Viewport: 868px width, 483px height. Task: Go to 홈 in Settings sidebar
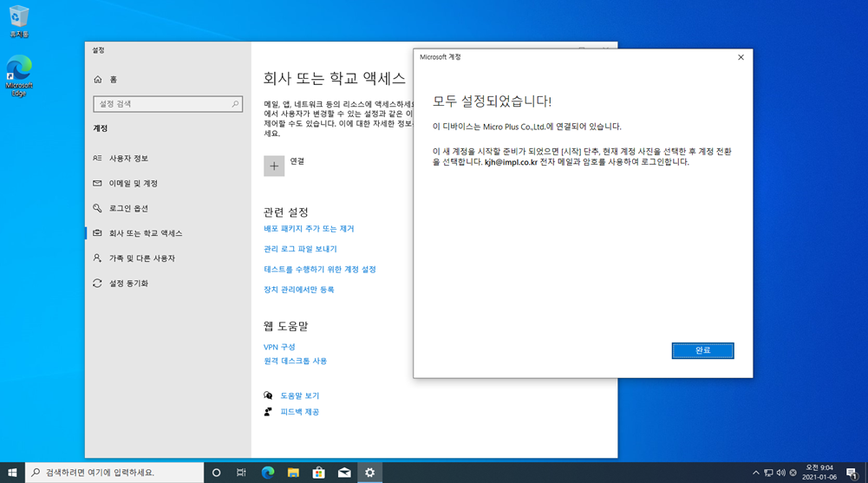pyautogui.click(x=113, y=80)
